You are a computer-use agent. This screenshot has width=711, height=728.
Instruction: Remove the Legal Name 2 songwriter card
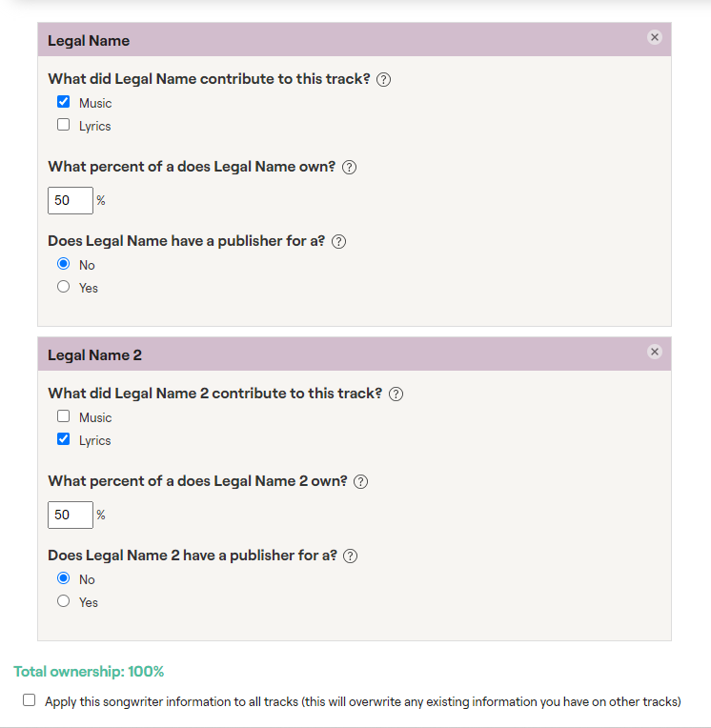coord(655,352)
